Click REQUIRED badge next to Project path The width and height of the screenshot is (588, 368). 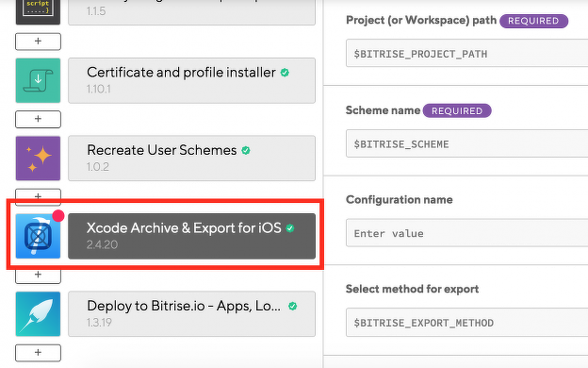coord(533,21)
